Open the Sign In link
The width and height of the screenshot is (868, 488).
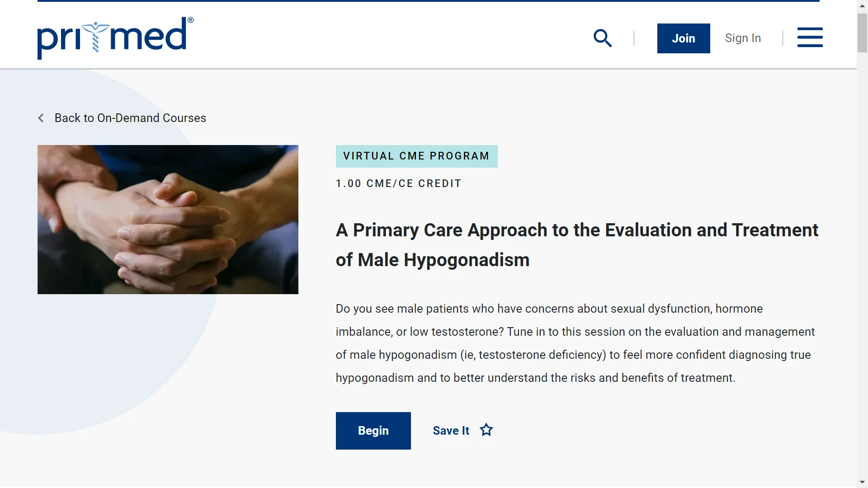743,38
